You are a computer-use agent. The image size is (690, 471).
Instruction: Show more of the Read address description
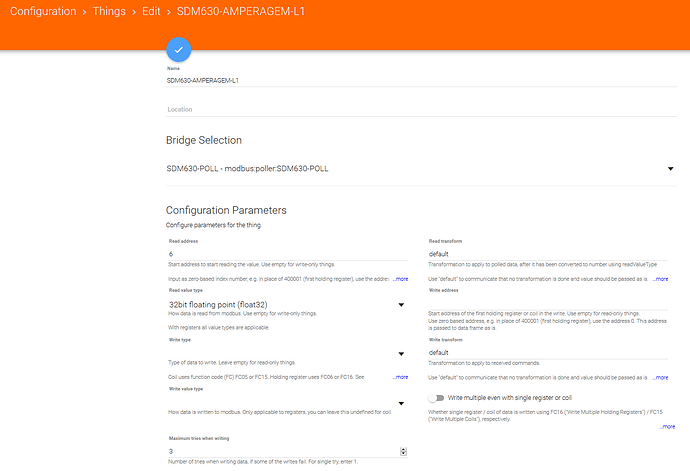(x=400, y=279)
